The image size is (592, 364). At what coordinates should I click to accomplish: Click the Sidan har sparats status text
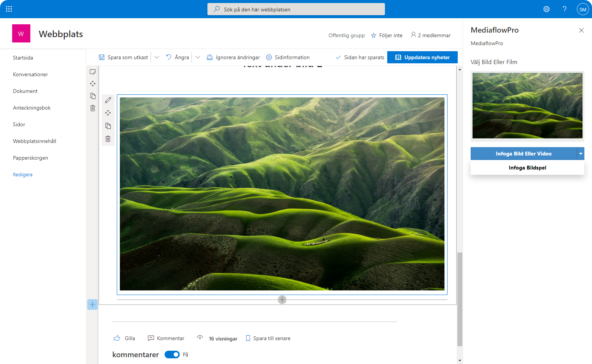(364, 57)
